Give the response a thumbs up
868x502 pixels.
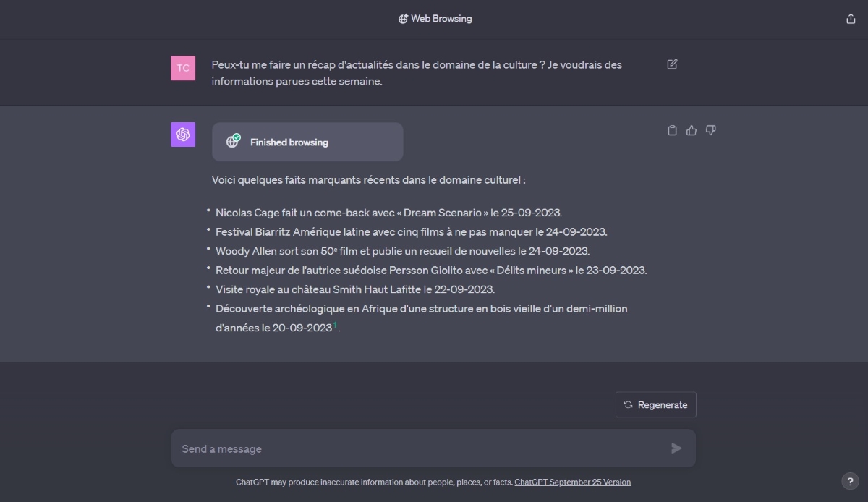[692, 130]
